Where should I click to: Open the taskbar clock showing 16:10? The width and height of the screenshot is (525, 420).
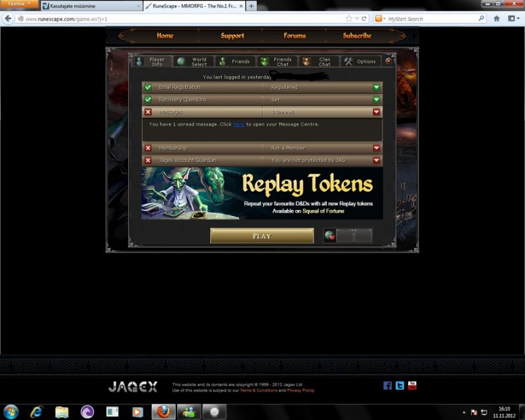tap(504, 412)
